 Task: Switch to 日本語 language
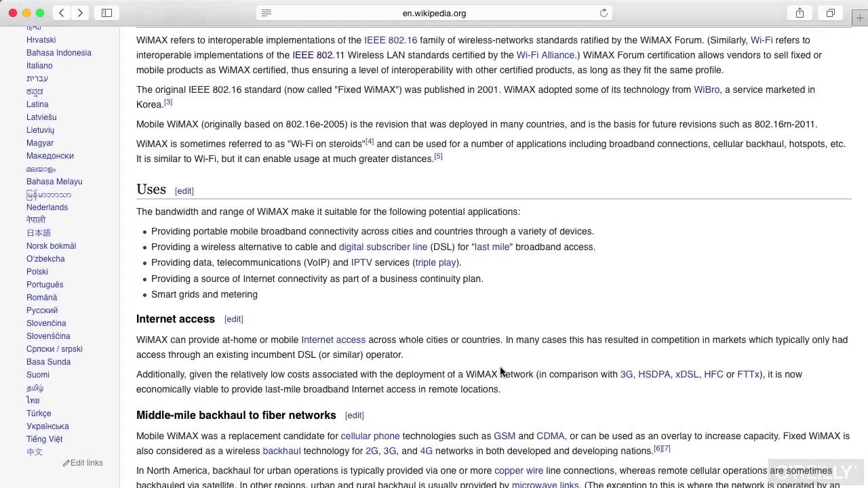coord(39,233)
